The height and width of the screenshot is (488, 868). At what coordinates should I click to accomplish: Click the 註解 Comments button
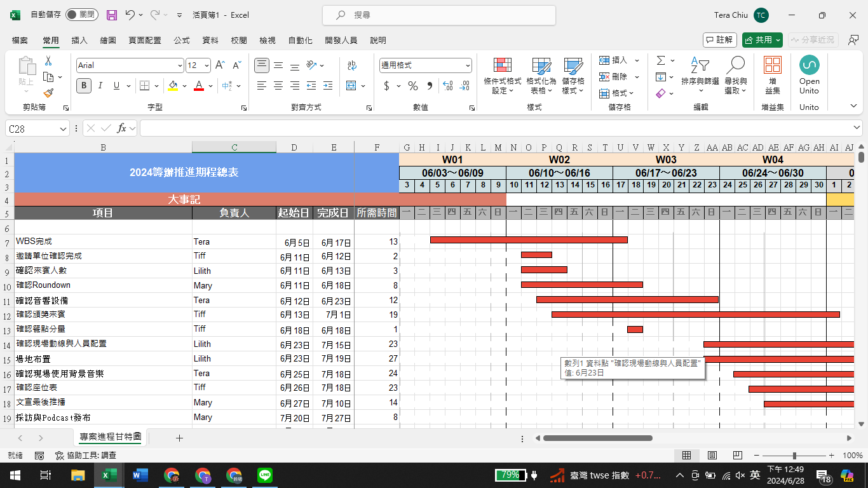click(x=720, y=40)
